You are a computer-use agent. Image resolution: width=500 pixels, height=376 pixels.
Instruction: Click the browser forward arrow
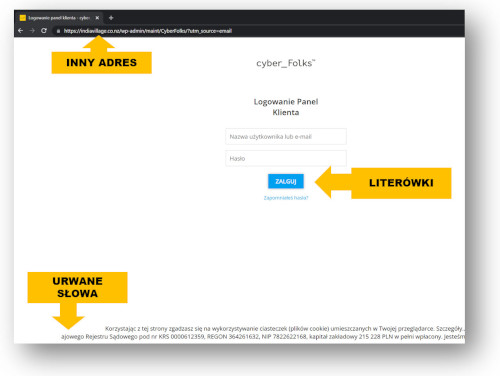tap(32, 31)
